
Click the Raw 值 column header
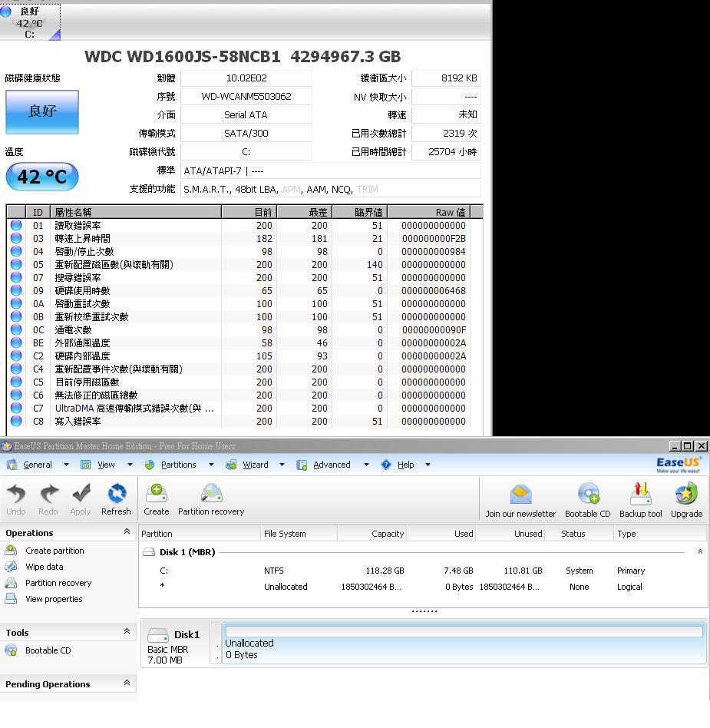pyautogui.click(x=429, y=213)
